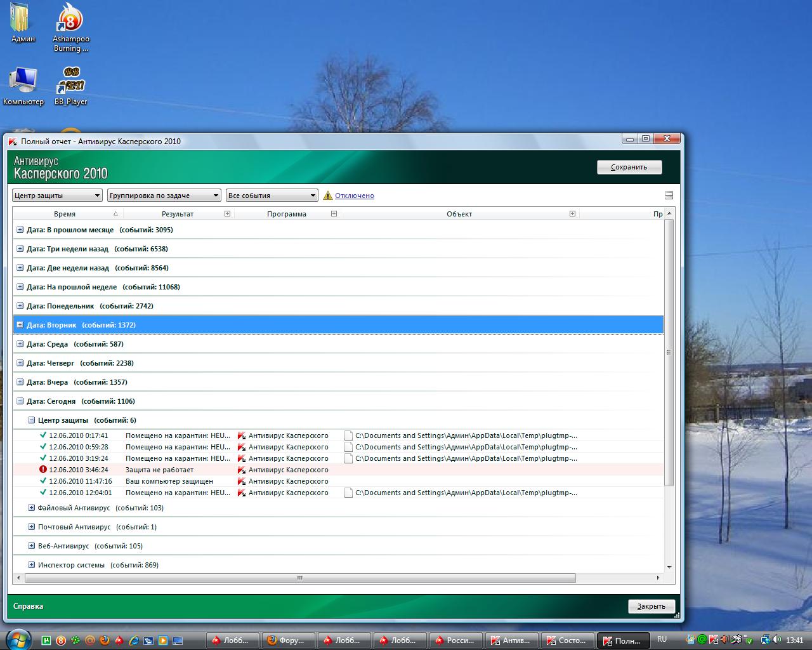Image resolution: width=812 pixels, height=650 pixels.
Task: Click the Отключено link
Action: click(x=355, y=196)
